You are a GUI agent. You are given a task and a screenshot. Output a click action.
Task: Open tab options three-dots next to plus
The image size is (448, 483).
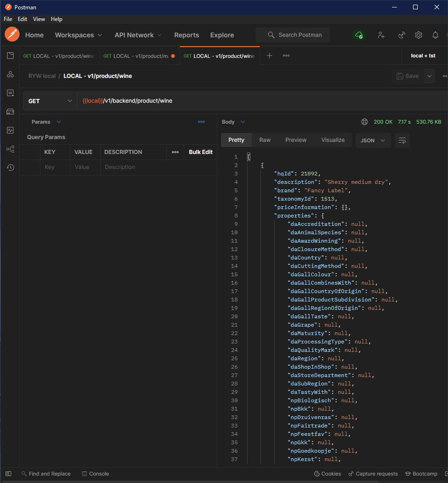(x=286, y=56)
